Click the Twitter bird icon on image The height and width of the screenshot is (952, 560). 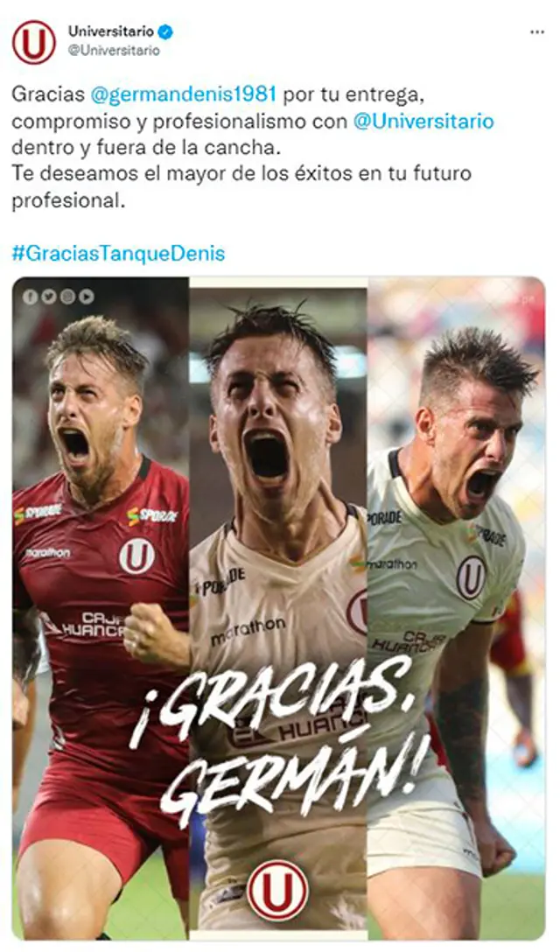click(49, 297)
